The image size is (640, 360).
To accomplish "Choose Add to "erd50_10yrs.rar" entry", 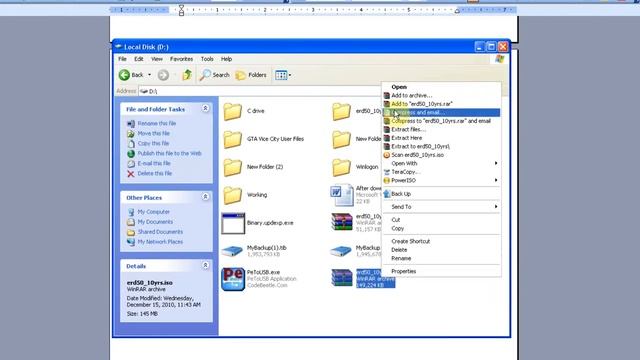I will (441, 104).
